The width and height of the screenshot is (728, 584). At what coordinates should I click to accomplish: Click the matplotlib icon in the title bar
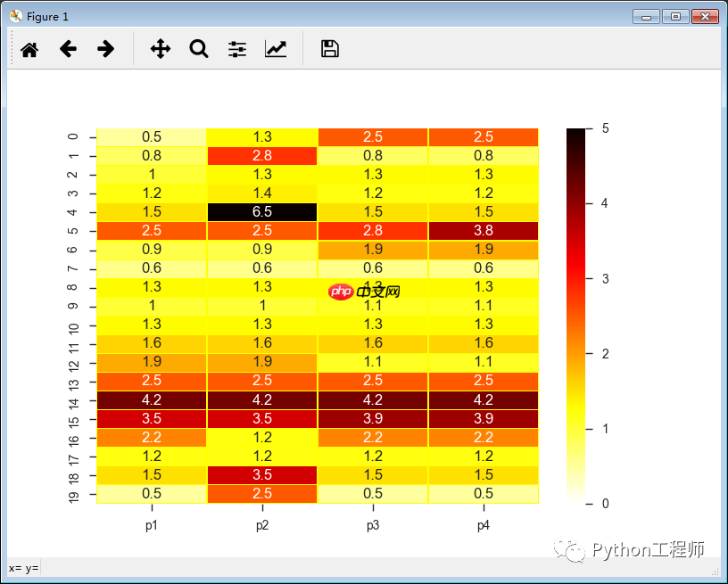[14, 16]
